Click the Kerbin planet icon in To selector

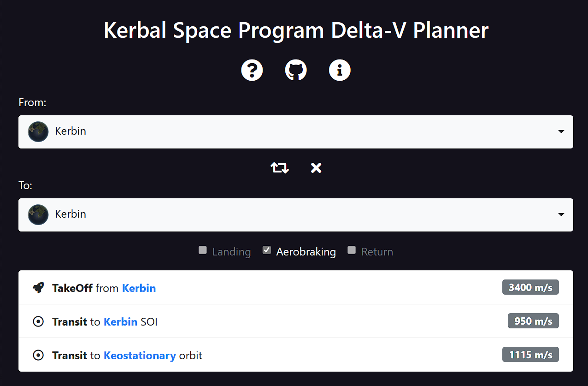coord(38,214)
